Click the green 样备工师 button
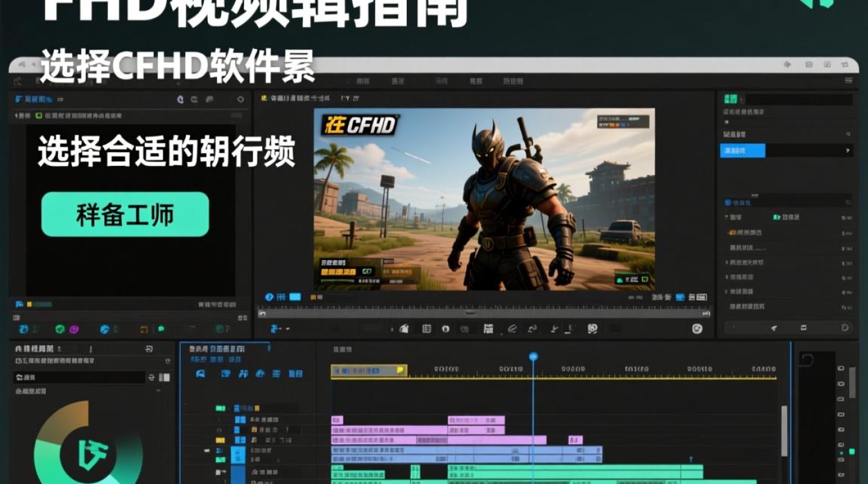 (x=125, y=214)
